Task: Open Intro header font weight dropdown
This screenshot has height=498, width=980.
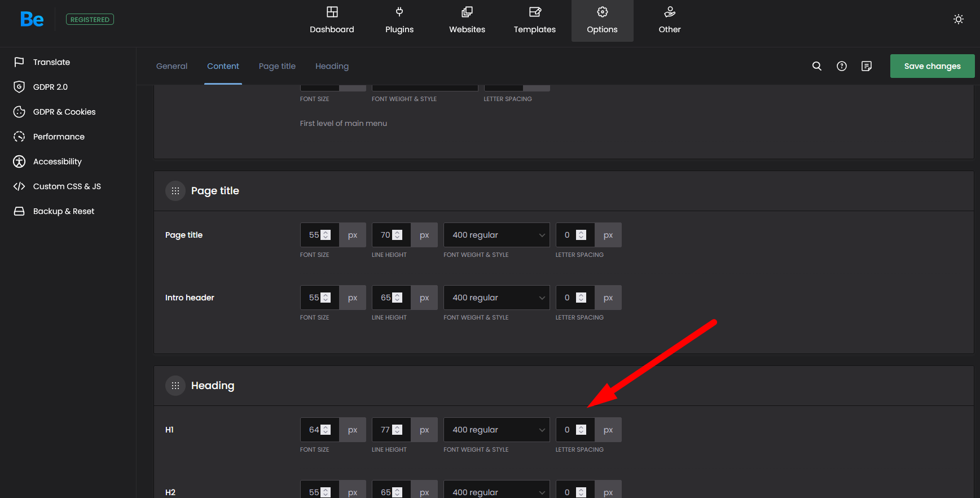Action: click(x=496, y=298)
